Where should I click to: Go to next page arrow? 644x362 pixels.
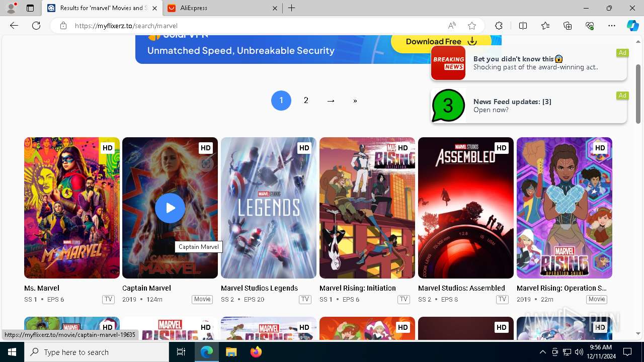point(331,101)
